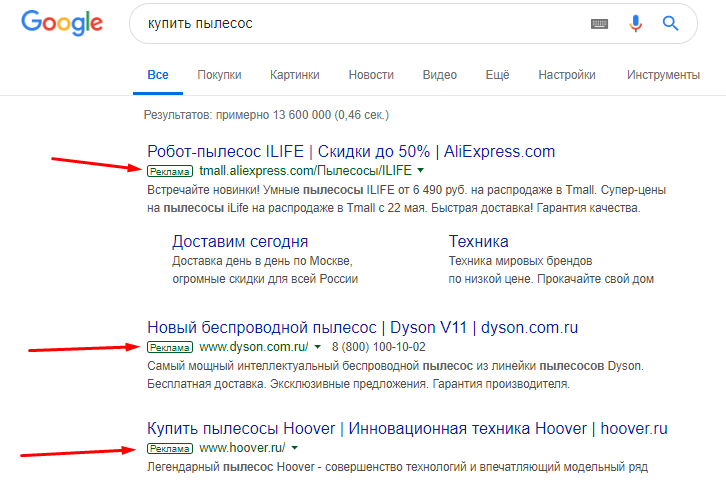Image resolution: width=726 pixels, height=492 pixels.
Task: Expand the arrow next to www.hoover.ru
Action: (x=295, y=447)
